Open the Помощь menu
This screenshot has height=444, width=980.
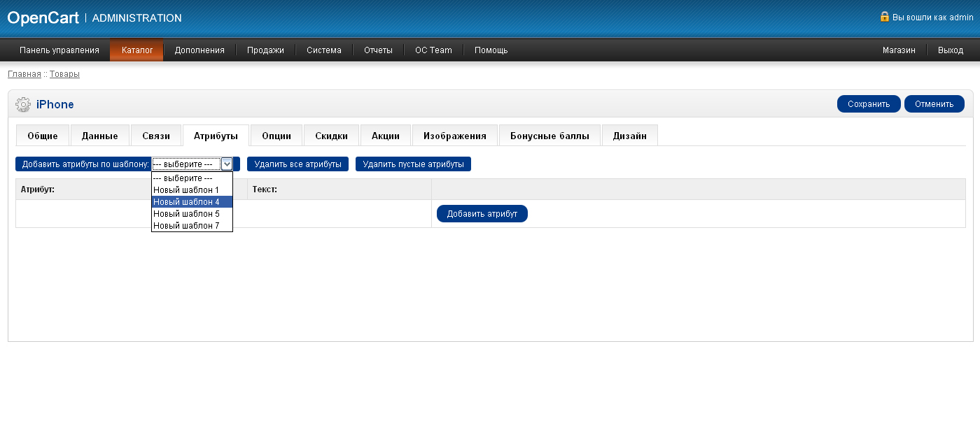(x=491, y=50)
